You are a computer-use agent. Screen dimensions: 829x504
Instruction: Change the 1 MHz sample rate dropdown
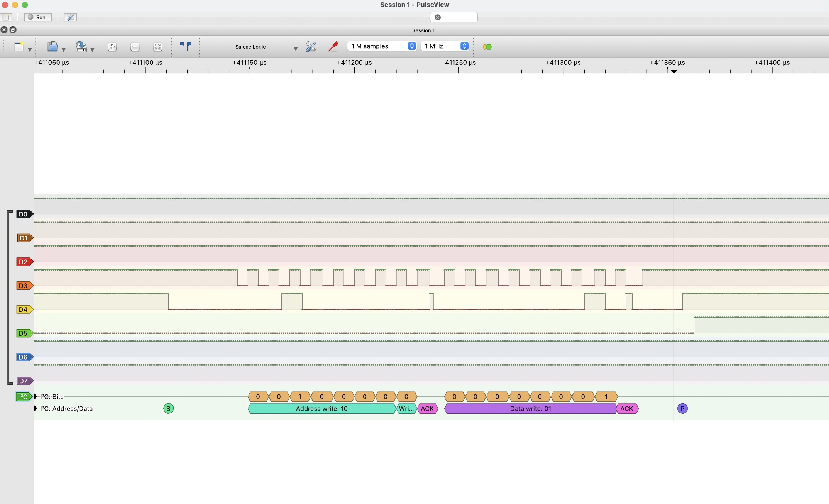coord(445,46)
